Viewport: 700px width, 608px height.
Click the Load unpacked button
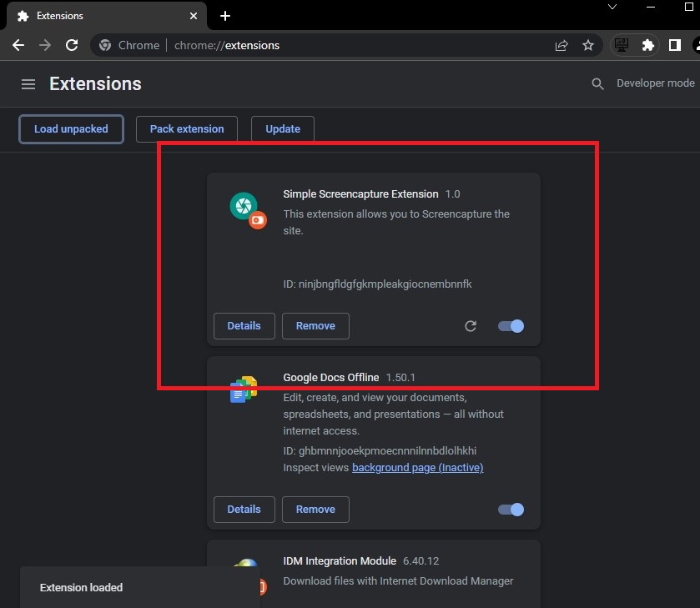(x=72, y=129)
